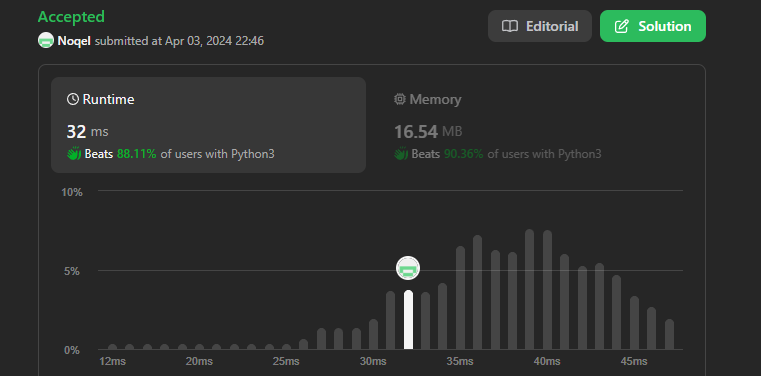Click the green Solution button

pyautogui.click(x=653, y=26)
